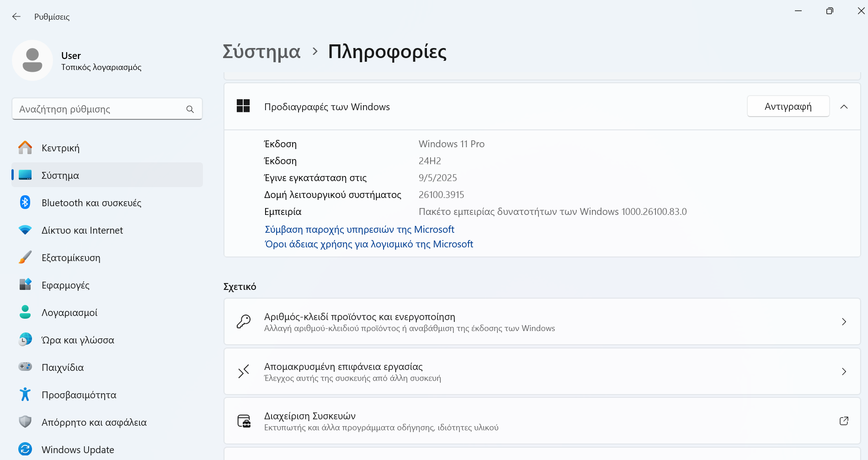Click the Παιχνίδια gamepad icon
The image size is (868, 460).
[25, 367]
